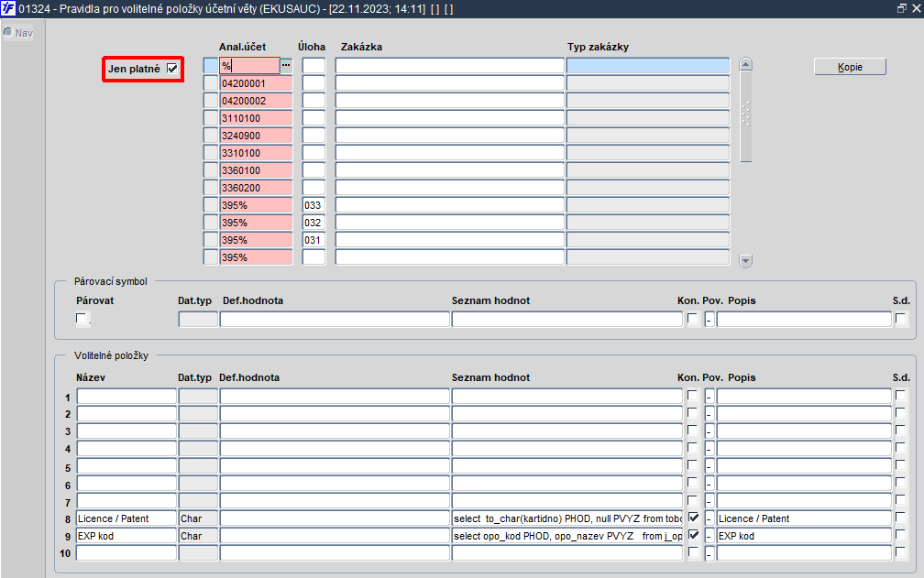This screenshot has height=578, width=924.
Task: Open the list of values beside Anal.účet
Action: click(286, 66)
